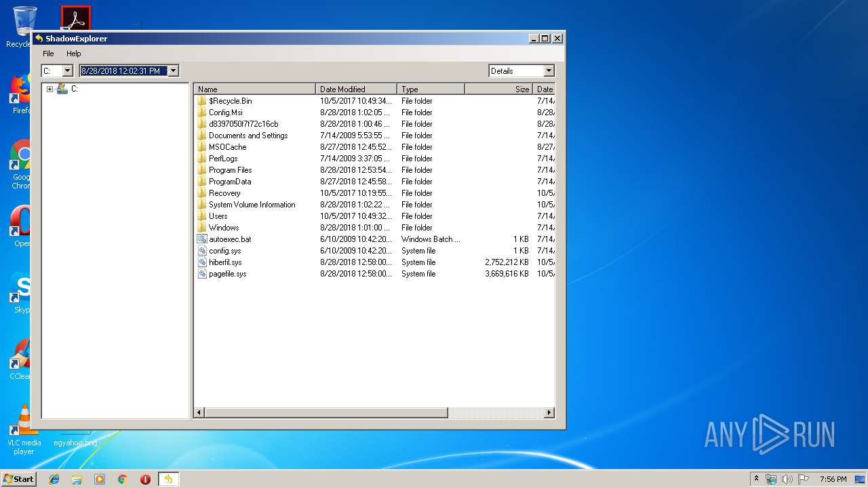
Task: Select the Documents and Settings folder icon
Action: [x=202, y=136]
